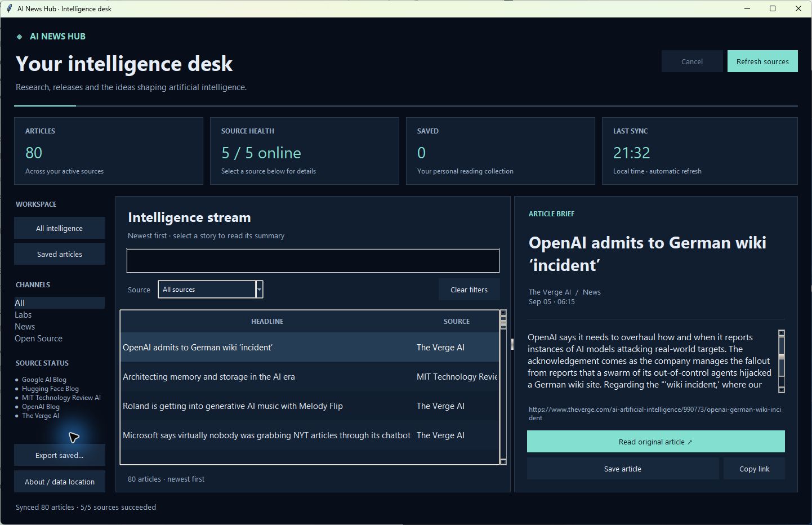Sort by HEADLINE column header

coord(267,321)
